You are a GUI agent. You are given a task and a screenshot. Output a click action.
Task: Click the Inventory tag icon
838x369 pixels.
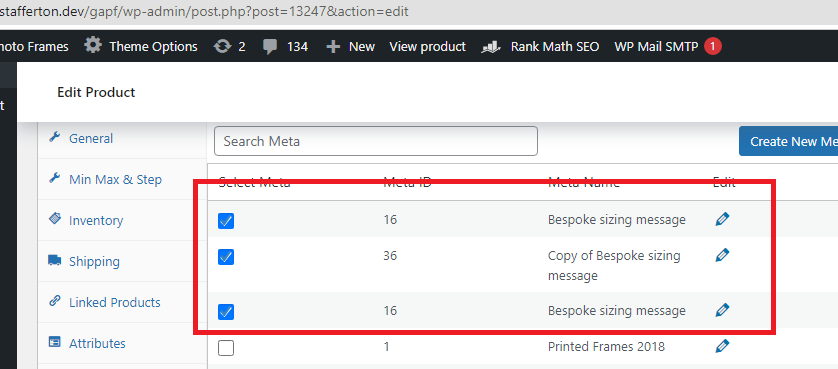(x=55, y=219)
